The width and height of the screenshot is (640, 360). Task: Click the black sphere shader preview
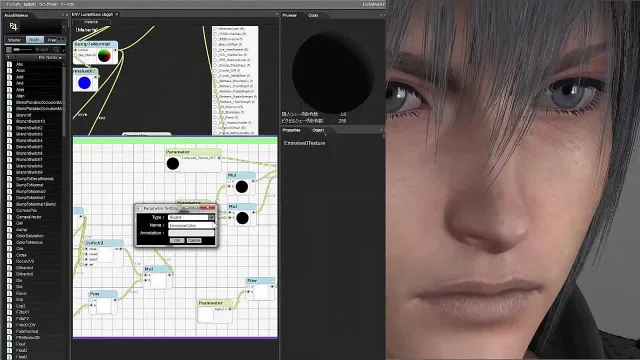coord(332,73)
